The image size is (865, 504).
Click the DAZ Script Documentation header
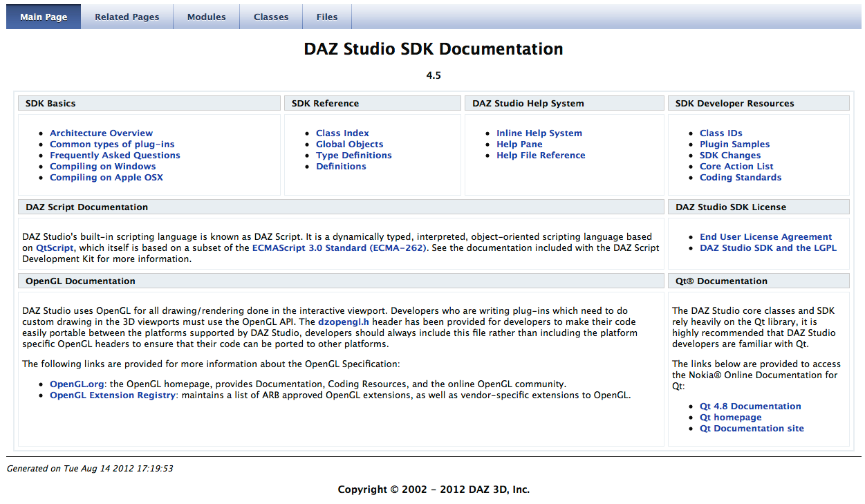(341, 207)
